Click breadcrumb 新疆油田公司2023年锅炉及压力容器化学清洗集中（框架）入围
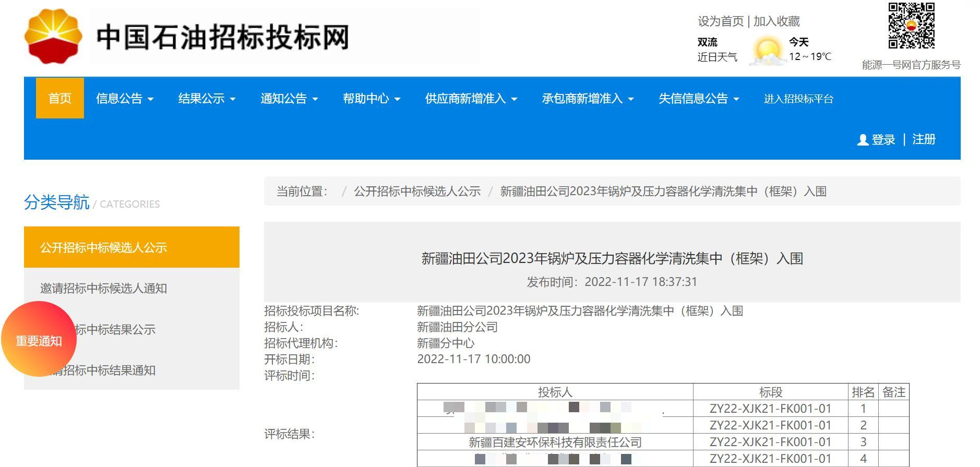 pos(663,191)
